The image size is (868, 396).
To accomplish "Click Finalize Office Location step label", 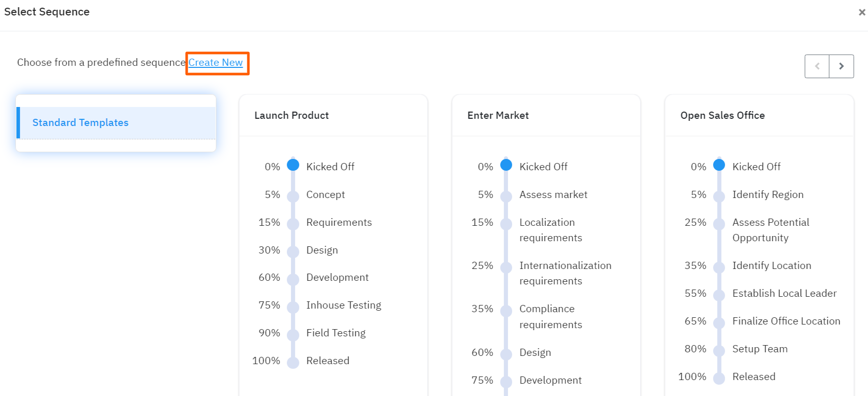I will [x=786, y=321].
